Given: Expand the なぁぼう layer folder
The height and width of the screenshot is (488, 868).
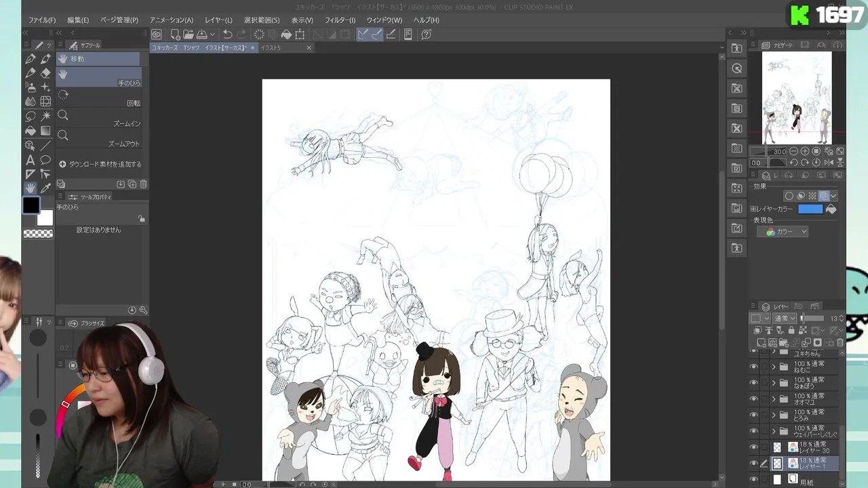Looking at the screenshot, I should (x=774, y=383).
